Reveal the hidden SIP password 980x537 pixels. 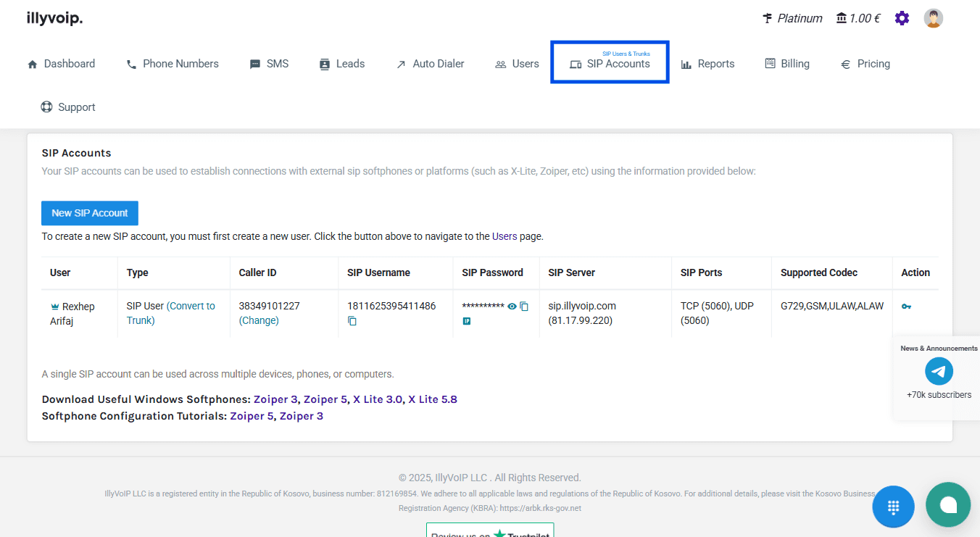click(512, 307)
